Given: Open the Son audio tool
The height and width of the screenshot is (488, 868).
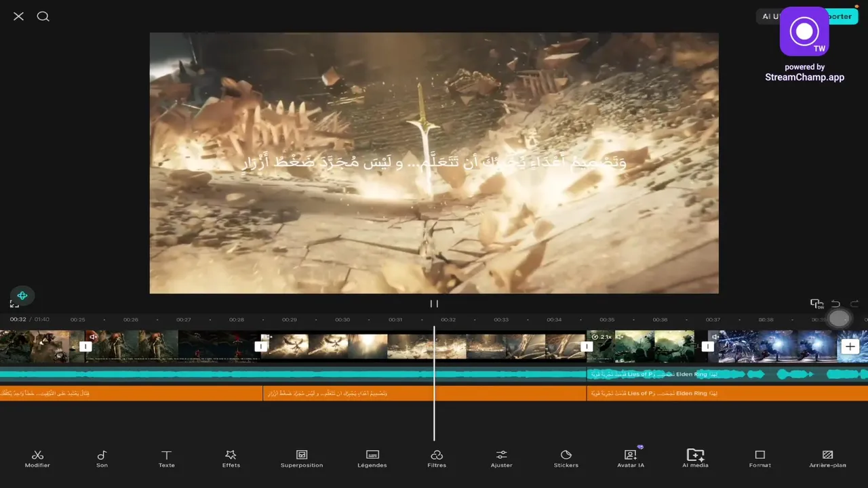Looking at the screenshot, I should click(x=102, y=459).
